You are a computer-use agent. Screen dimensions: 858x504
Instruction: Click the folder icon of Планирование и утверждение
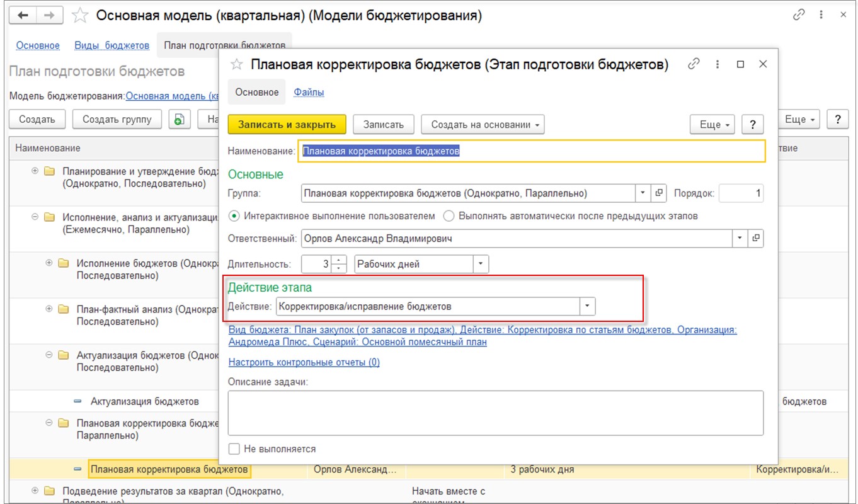click(50, 171)
